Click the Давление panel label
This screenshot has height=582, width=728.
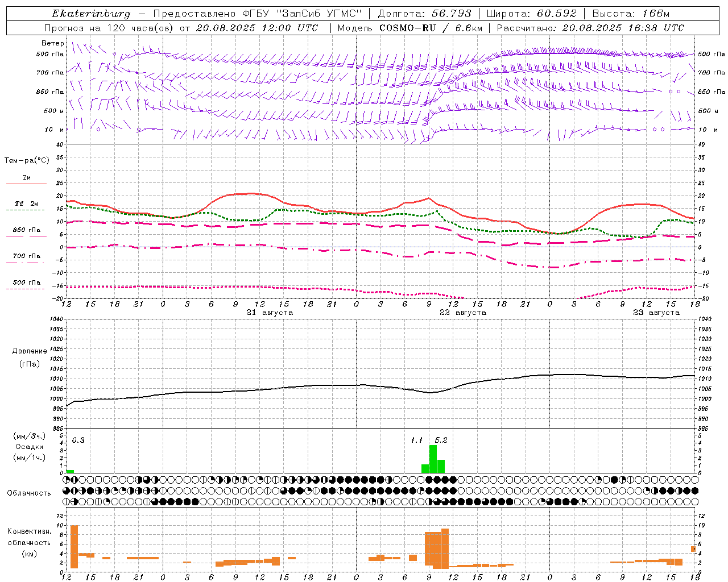tap(30, 351)
